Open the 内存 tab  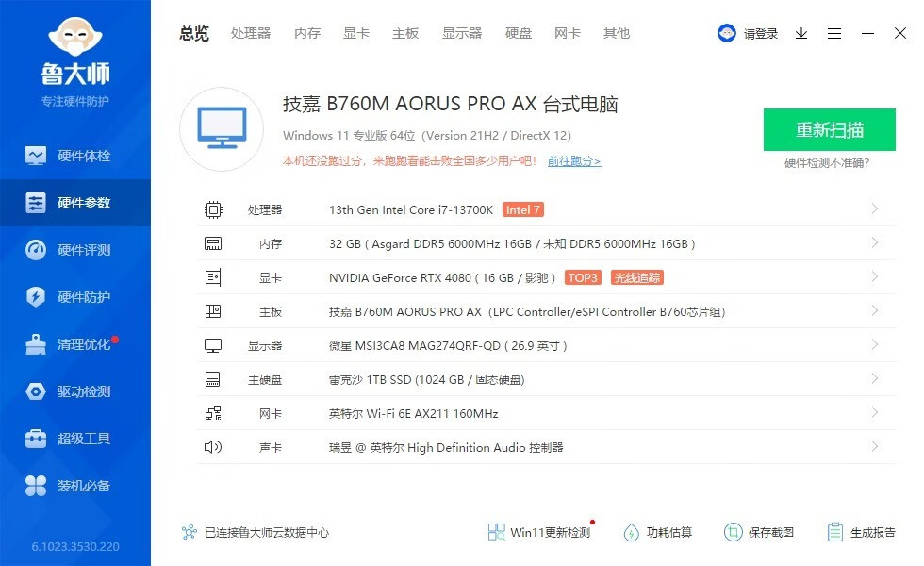tap(307, 34)
